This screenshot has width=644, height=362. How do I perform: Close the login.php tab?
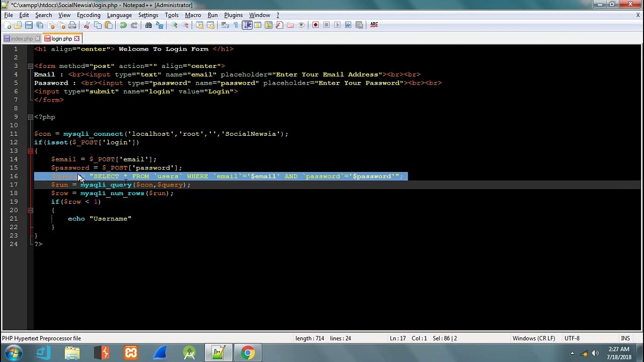click(x=77, y=39)
